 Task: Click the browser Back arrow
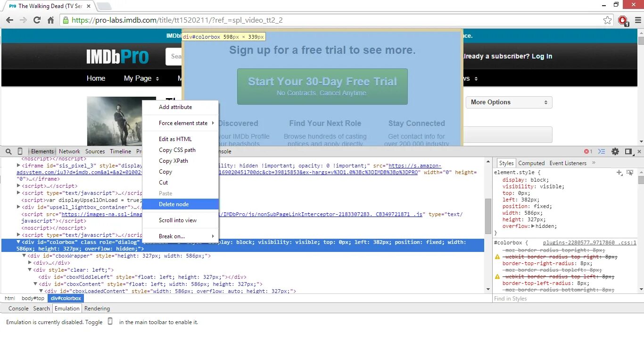pos(9,20)
